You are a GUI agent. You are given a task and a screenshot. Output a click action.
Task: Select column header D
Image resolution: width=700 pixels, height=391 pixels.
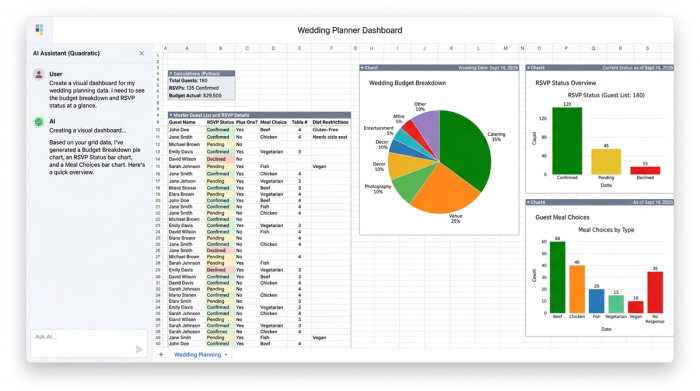(x=273, y=48)
